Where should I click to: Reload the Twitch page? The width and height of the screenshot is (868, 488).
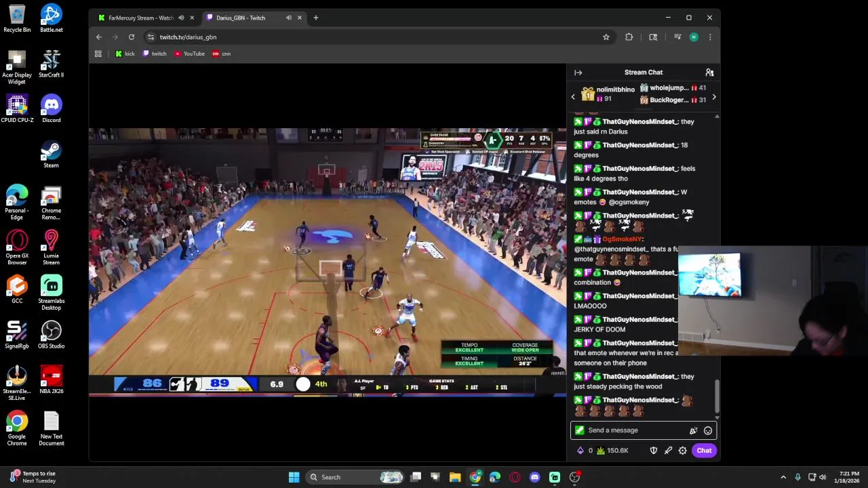[132, 37]
